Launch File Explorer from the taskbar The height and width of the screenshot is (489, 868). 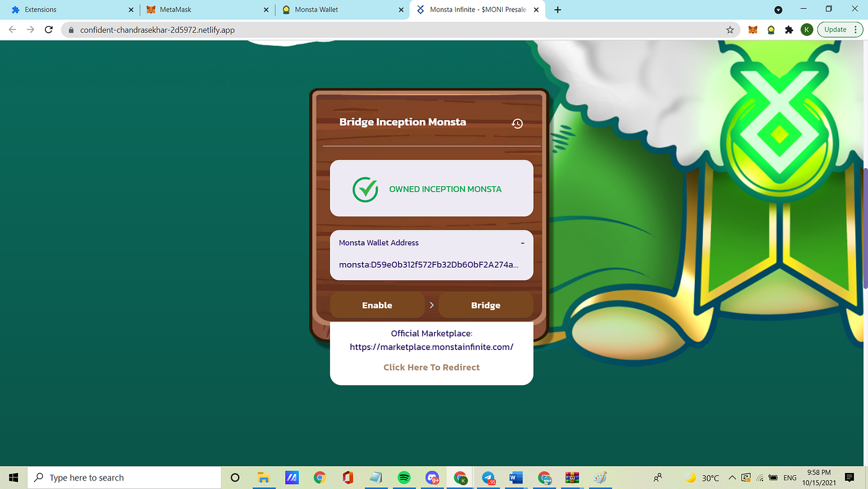[263, 478]
